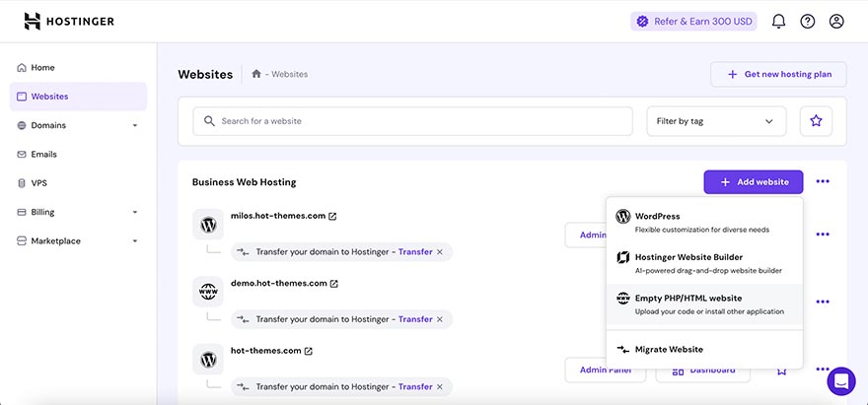
Task: Click Transfer link under hot-themes.com
Action: (x=415, y=386)
